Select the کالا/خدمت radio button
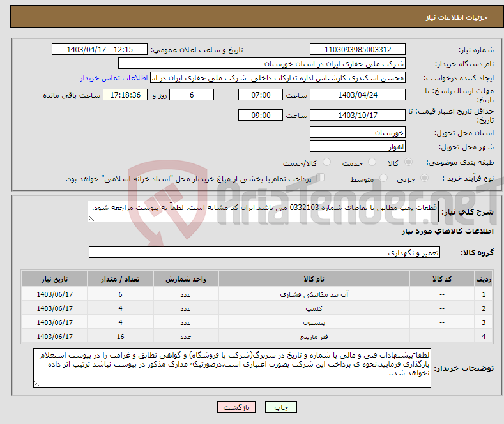This screenshot has height=424, width=504. (x=326, y=162)
